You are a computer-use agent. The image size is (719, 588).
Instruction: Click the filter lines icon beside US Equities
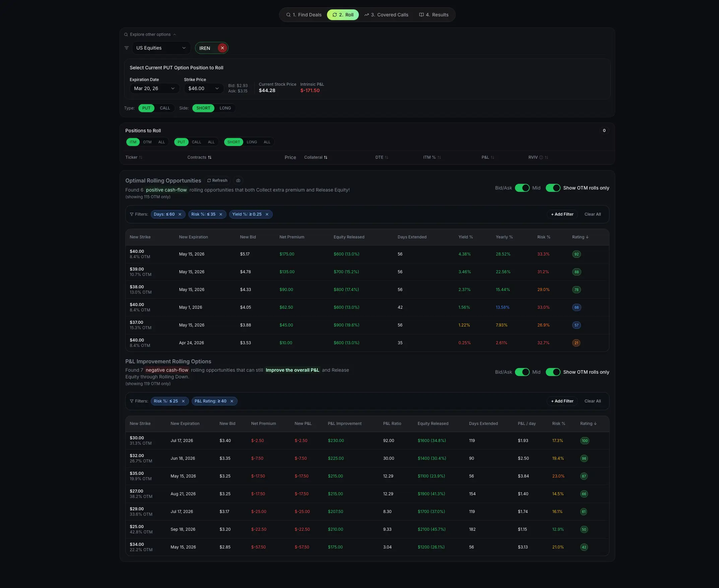tap(126, 48)
